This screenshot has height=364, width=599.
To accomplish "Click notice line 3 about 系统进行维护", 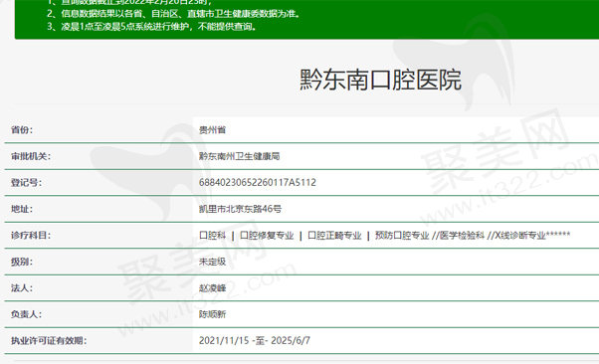I will click(151, 26).
